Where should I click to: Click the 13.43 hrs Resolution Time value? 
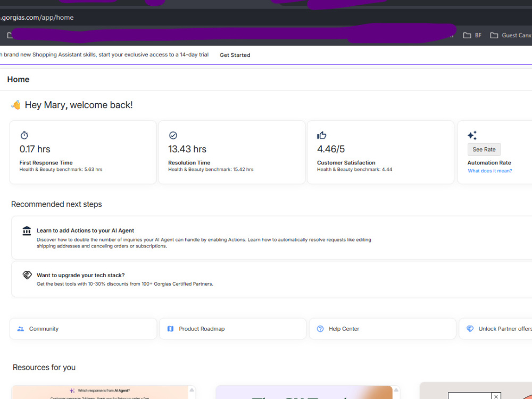[x=187, y=149]
